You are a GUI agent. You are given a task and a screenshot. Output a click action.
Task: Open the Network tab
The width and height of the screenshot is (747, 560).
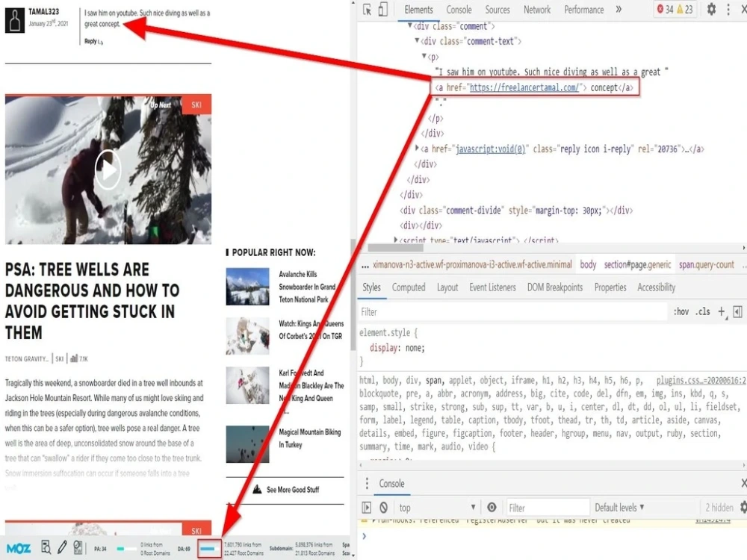[537, 10]
